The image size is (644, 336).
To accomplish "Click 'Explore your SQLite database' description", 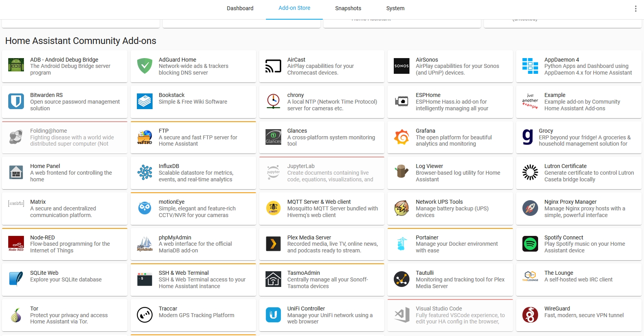I will point(66,279).
